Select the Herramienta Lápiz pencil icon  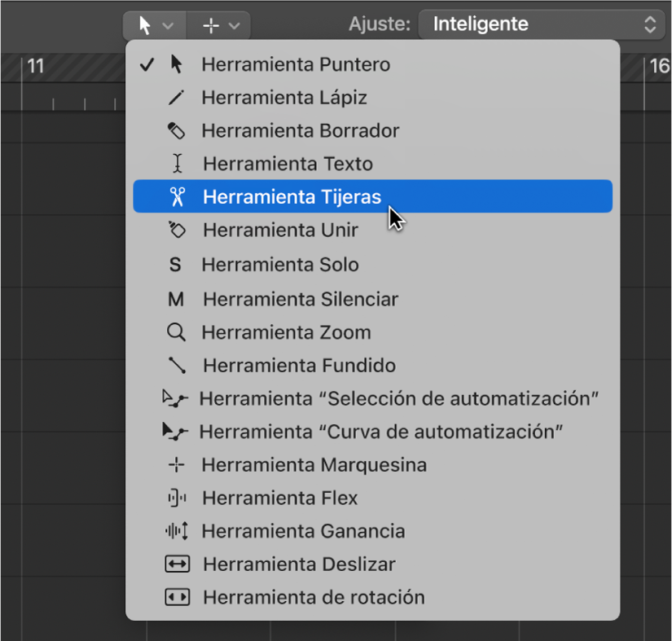point(177,98)
